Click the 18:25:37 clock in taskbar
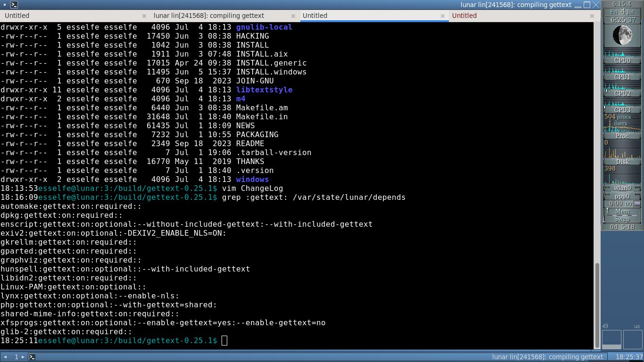 [629, 357]
